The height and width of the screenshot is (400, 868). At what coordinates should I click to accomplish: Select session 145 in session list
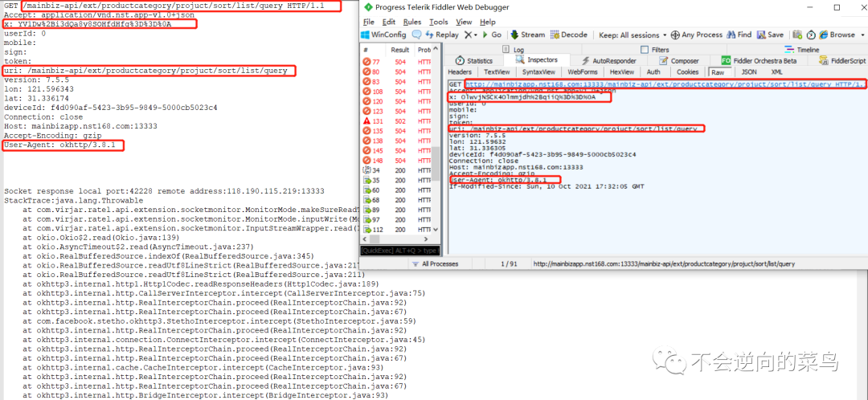(x=395, y=150)
